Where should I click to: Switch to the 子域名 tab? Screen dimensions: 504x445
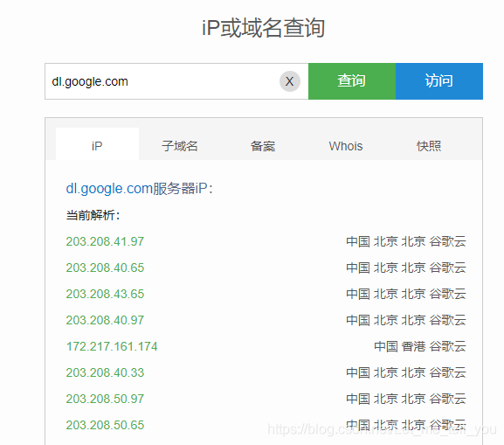coord(180,146)
